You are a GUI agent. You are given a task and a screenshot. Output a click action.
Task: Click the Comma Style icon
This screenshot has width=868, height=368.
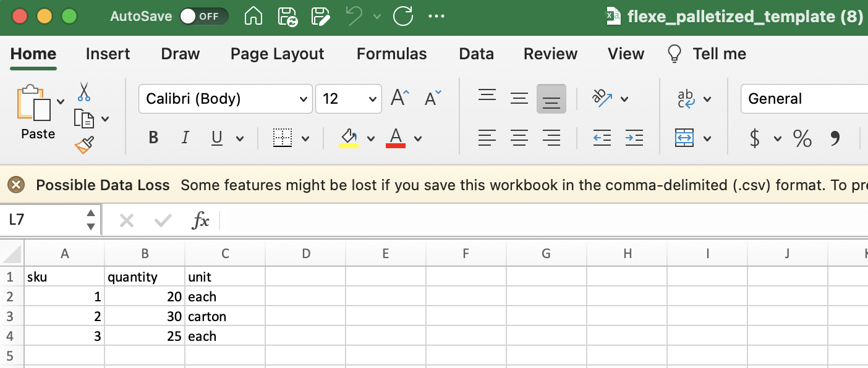point(835,138)
